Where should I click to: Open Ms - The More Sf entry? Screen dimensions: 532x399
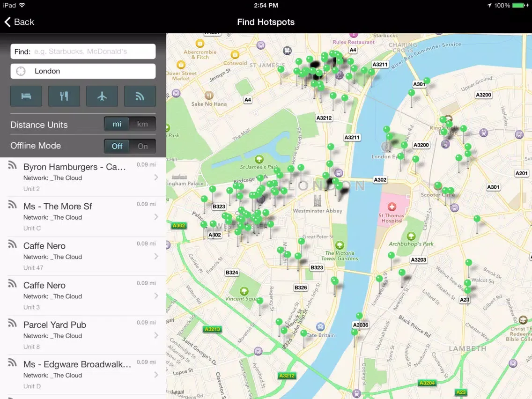coord(83,216)
